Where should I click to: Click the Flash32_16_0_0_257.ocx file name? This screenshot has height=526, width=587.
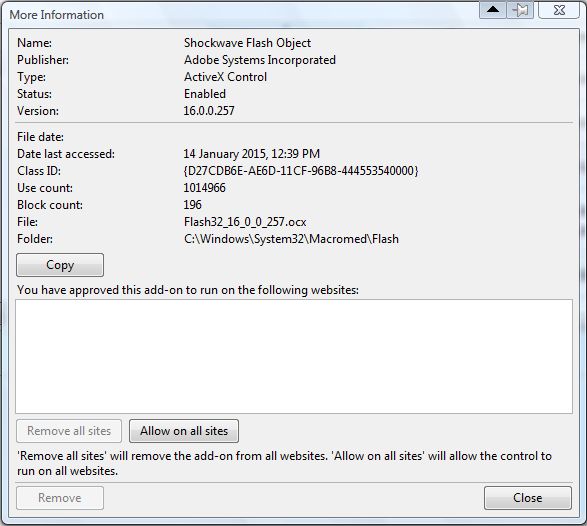(x=245, y=222)
